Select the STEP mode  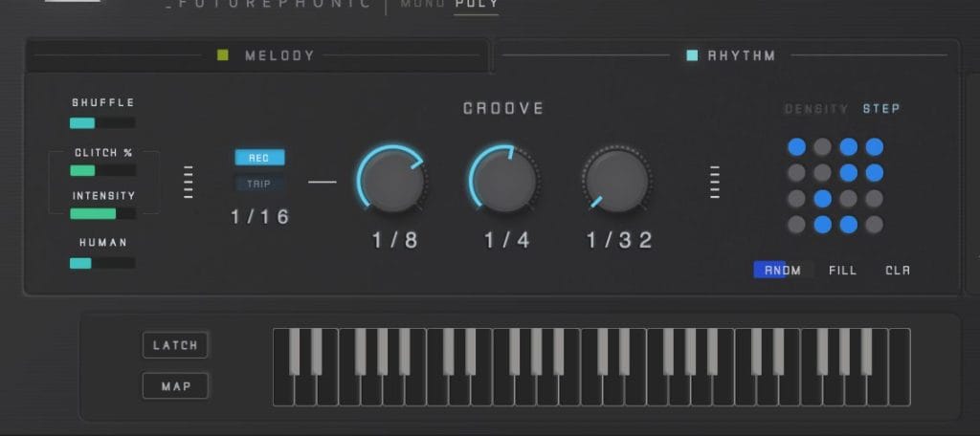880,109
